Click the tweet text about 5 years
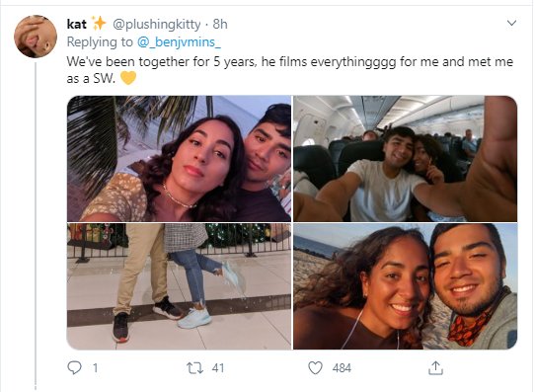 pyautogui.click(x=289, y=70)
